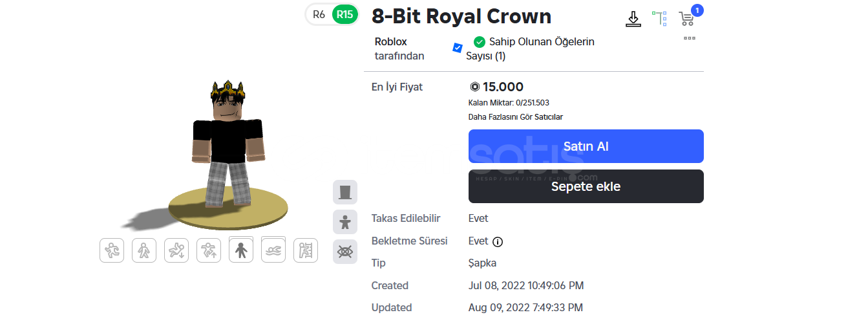Open the Daha Fazlasını Gör Satıcılar link
Image resolution: width=868 pixels, height=317 pixels.
tap(516, 117)
